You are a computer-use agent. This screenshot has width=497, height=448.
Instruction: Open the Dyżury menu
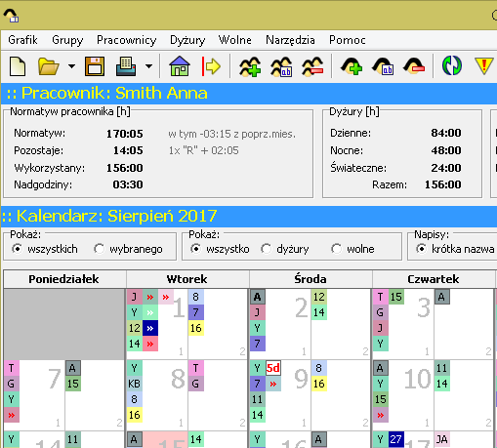[187, 40]
